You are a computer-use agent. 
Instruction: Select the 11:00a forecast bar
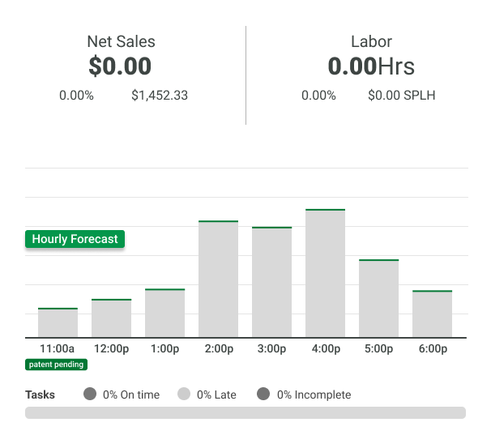pos(58,322)
